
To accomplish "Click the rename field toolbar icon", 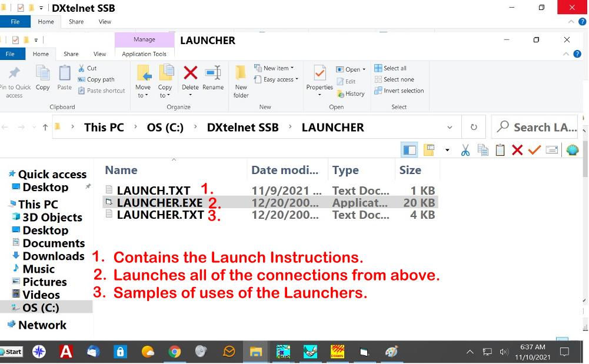I will (552, 150).
